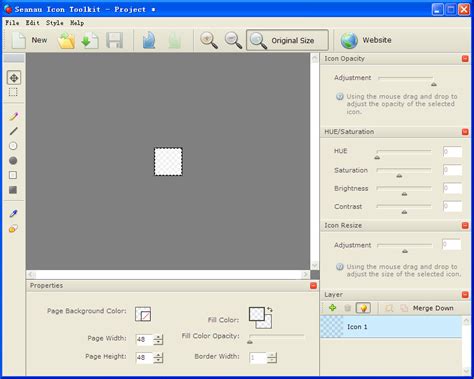This screenshot has width=474, height=379.
Task: Click the Saturation value field
Action: (x=452, y=170)
